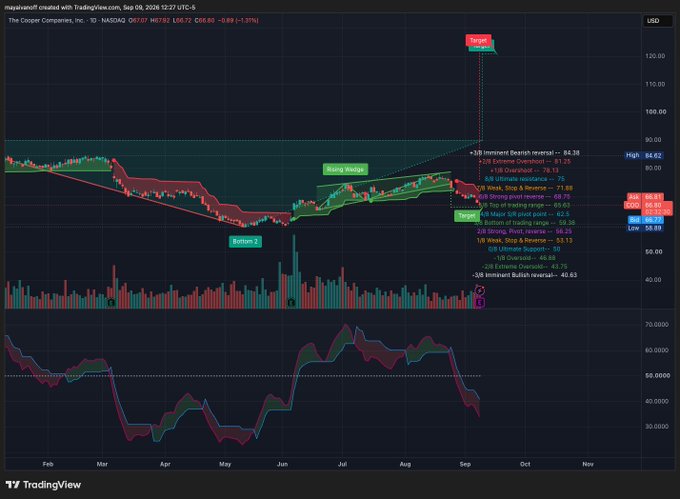Click the Bid 66.77 price label
Viewport: 680px width, 499px height.
(646, 220)
